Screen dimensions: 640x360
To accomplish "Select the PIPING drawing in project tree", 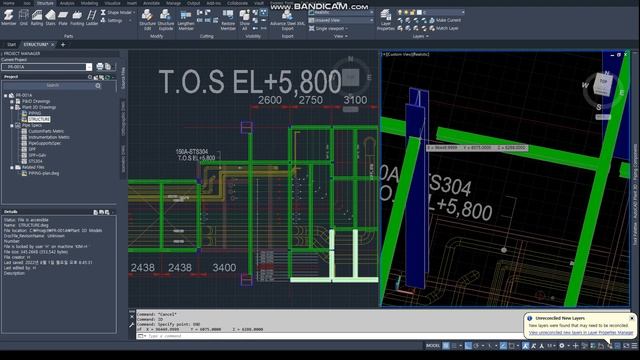I will (x=35, y=113).
